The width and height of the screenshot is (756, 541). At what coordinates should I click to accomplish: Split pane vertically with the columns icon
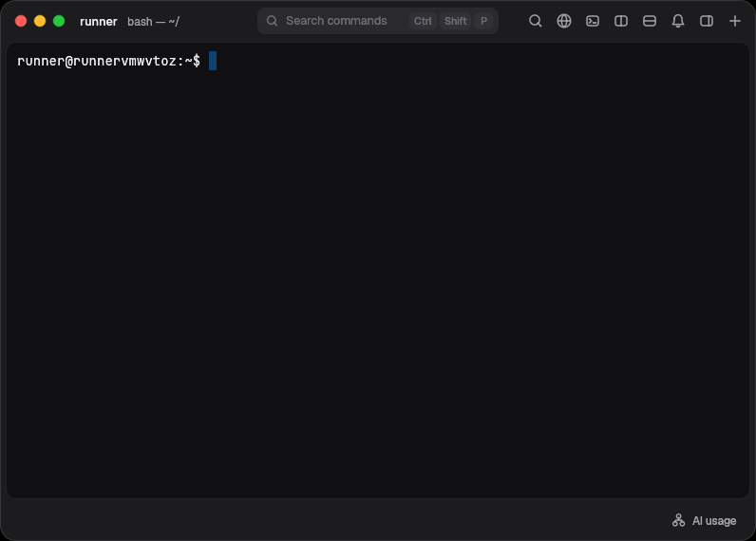tap(621, 21)
